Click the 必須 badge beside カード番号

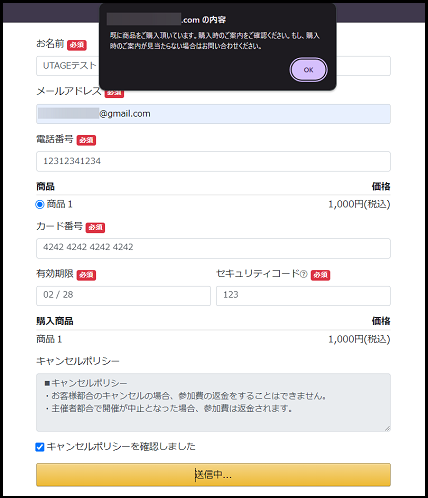pos(95,227)
